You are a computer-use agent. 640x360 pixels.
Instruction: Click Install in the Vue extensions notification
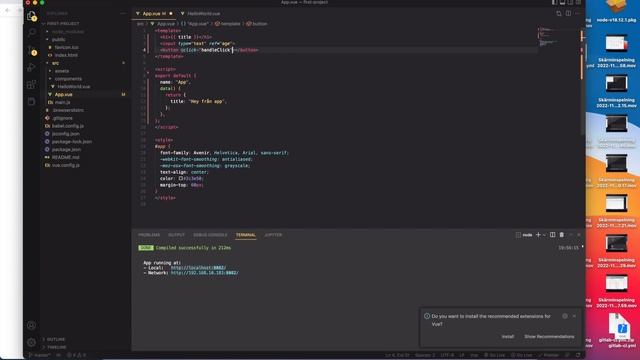pos(508,337)
